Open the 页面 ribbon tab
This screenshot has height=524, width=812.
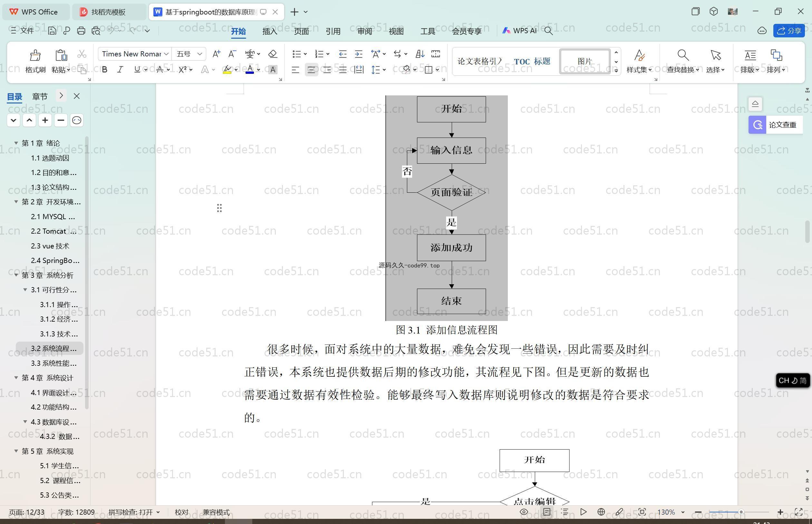coord(301,31)
